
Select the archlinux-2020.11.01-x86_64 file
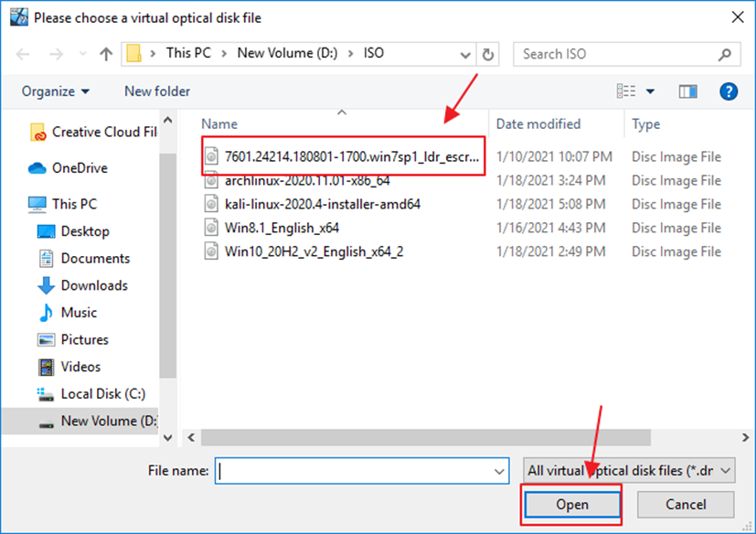306,180
